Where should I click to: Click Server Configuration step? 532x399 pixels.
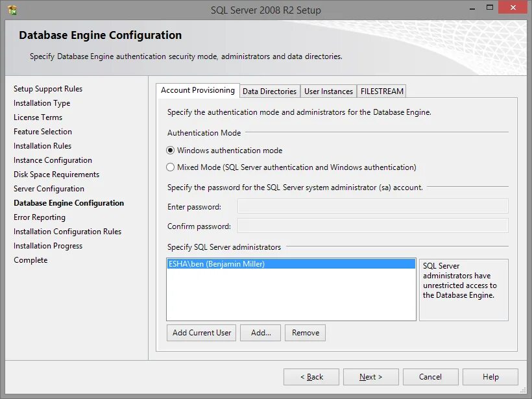click(x=49, y=189)
